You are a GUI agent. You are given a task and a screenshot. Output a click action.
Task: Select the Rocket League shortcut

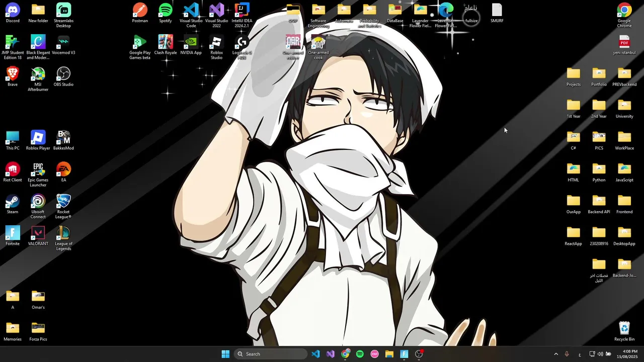coord(63,207)
